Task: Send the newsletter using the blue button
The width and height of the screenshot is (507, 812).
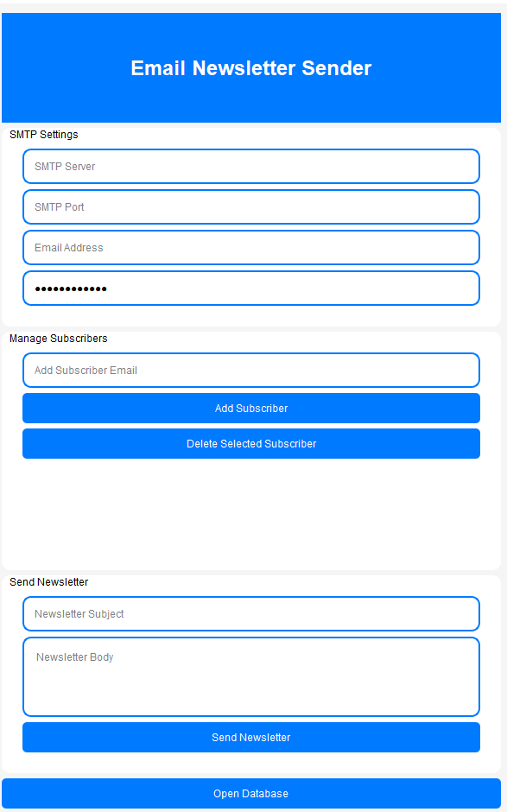Action: pos(251,738)
